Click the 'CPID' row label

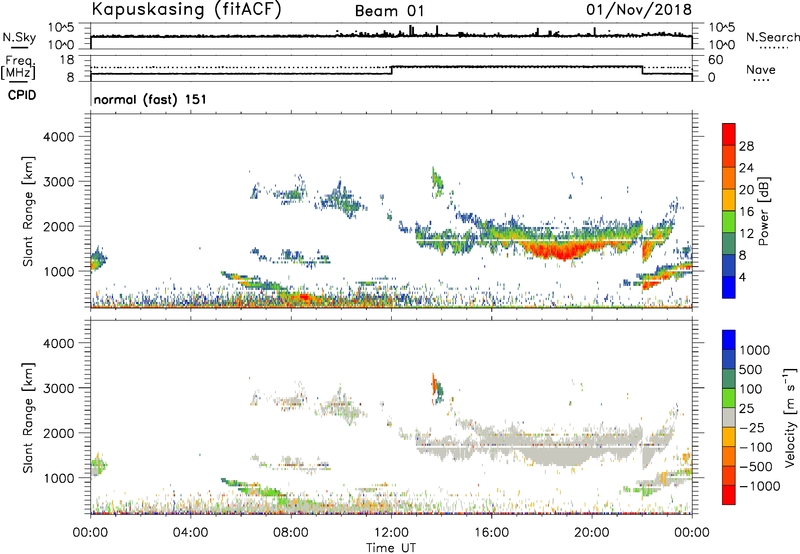tap(22, 95)
